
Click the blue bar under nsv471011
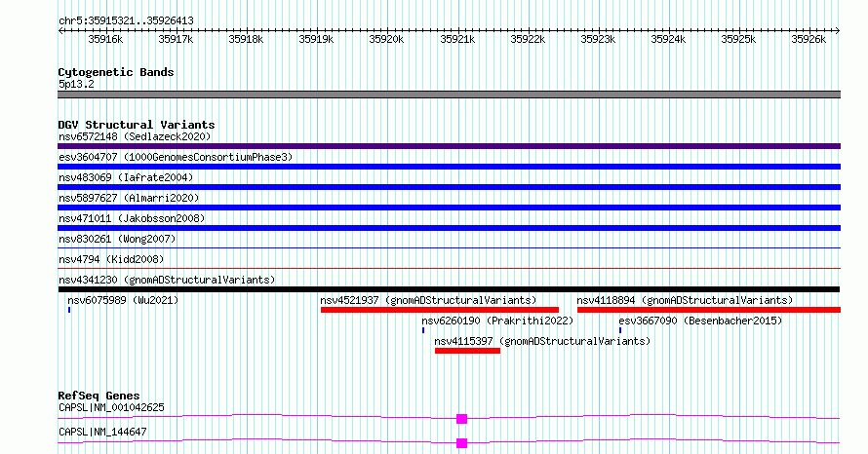(x=449, y=228)
